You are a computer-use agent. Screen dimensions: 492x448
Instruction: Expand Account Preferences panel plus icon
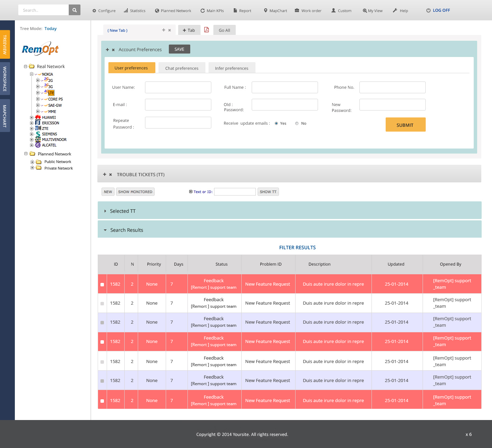click(107, 50)
